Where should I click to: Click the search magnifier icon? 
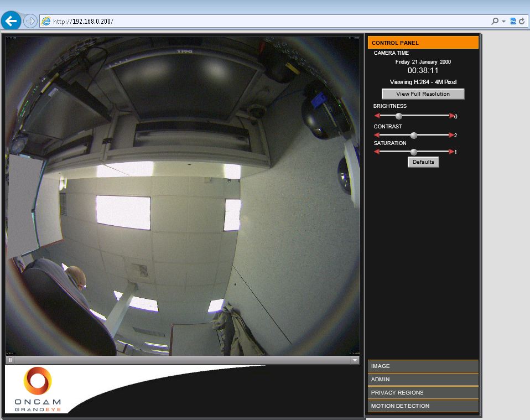click(x=495, y=20)
